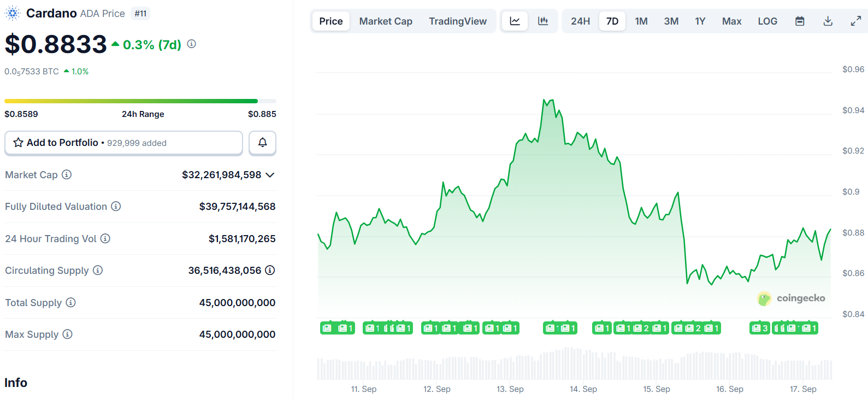Set chart range to 7D
This screenshot has height=399, width=868.
612,21
